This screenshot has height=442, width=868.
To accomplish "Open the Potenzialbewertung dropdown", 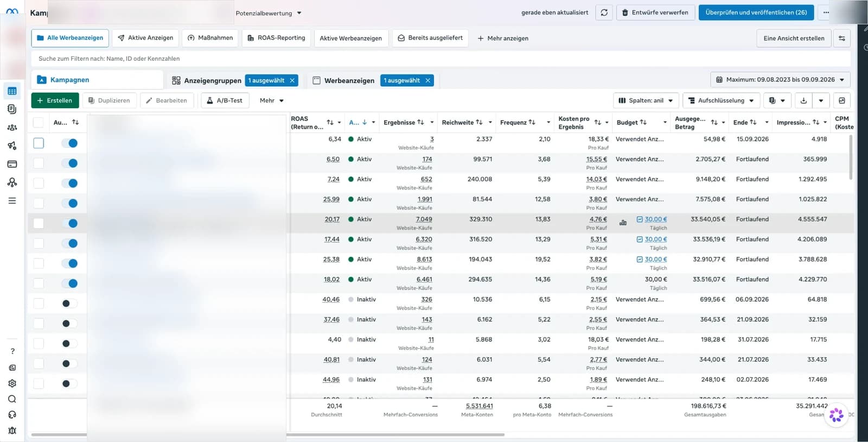I will (269, 13).
